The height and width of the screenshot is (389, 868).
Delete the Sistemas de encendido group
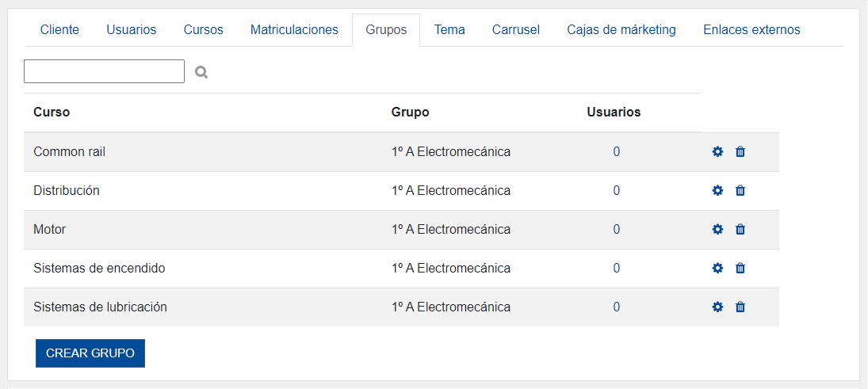click(740, 268)
